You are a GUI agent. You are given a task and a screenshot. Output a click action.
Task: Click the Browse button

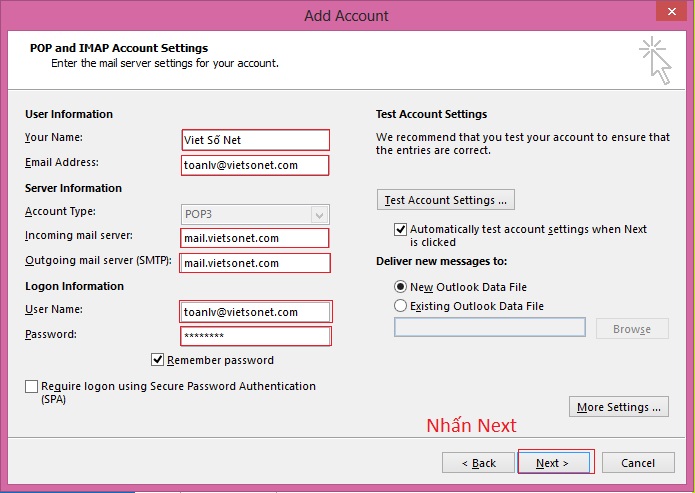[x=631, y=328]
